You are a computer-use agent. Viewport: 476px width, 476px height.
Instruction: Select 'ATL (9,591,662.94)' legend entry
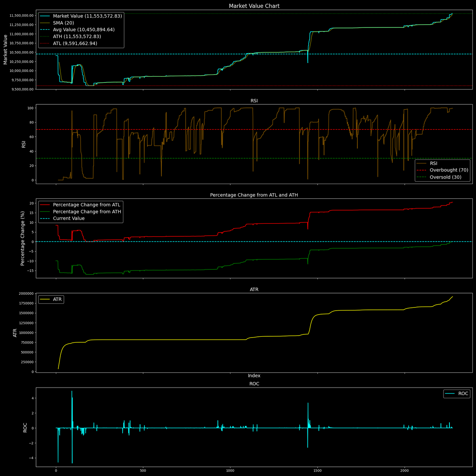(x=68, y=43)
